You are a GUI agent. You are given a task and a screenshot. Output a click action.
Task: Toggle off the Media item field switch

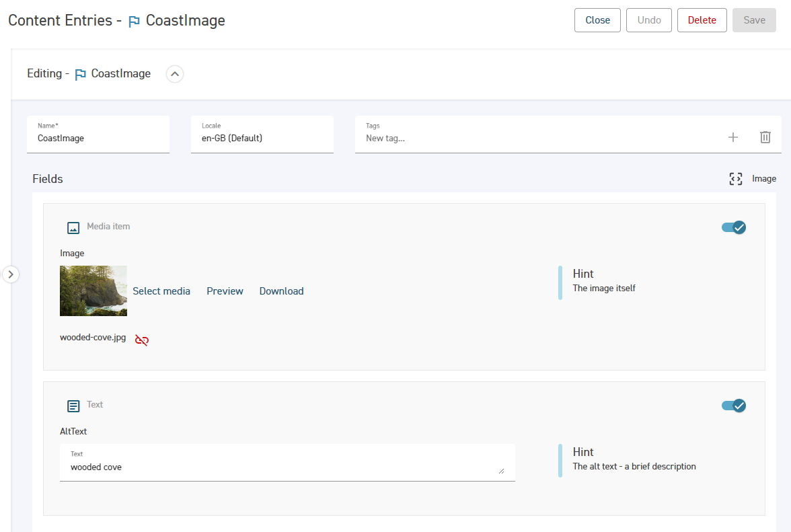click(733, 227)
